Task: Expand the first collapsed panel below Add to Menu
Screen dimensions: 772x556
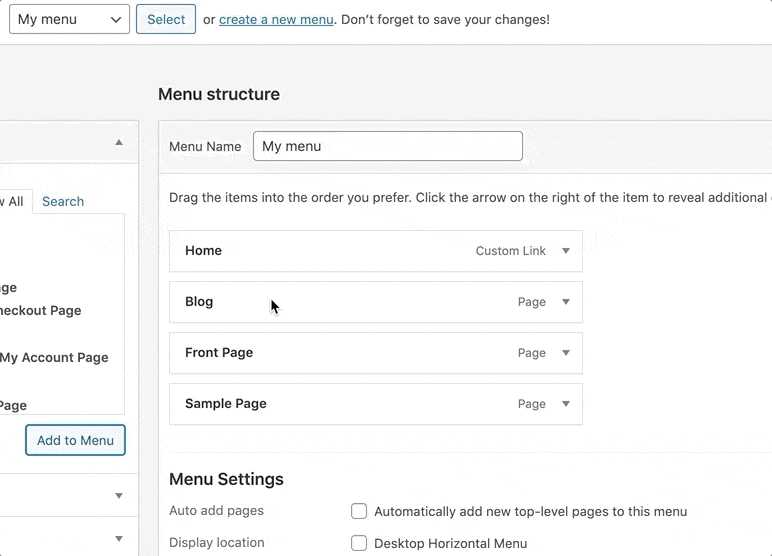Action: (x=119, y=495)
